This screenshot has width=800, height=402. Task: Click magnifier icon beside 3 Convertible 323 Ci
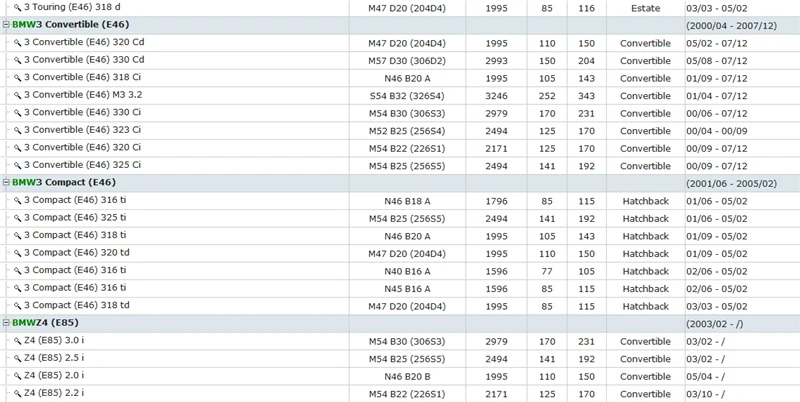(x=17, y=131)
